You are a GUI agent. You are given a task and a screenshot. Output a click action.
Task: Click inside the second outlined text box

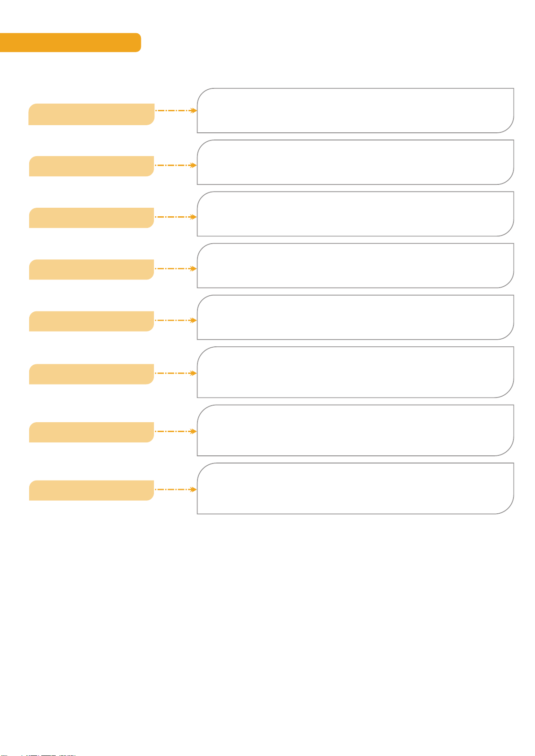point(355,162)
